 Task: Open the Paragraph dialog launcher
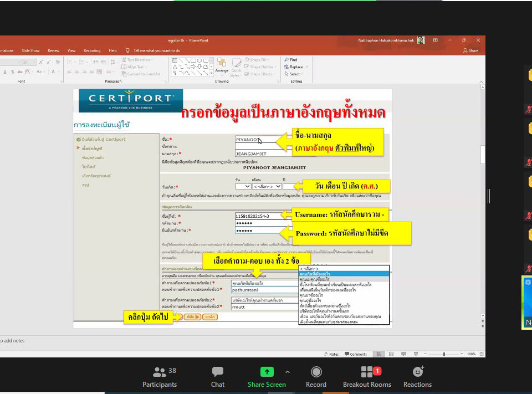pyautogui.click(x=166, y=81)
